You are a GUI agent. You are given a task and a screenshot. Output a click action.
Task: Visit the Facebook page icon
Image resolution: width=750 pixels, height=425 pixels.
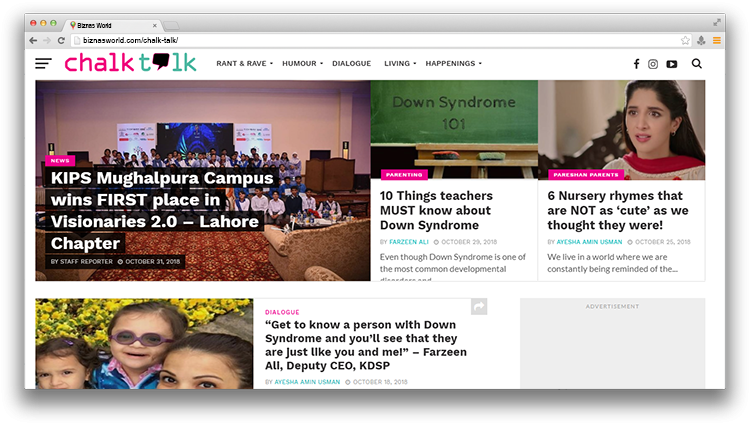636,64
